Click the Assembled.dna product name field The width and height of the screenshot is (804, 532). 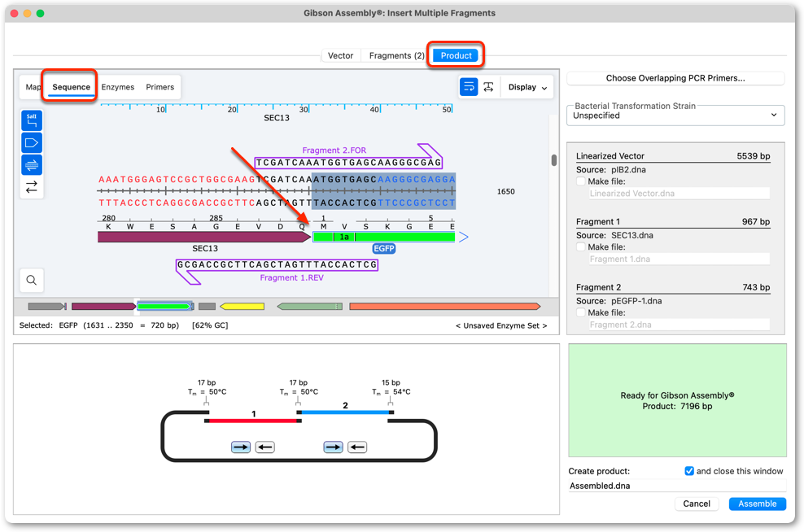[677, 486]
